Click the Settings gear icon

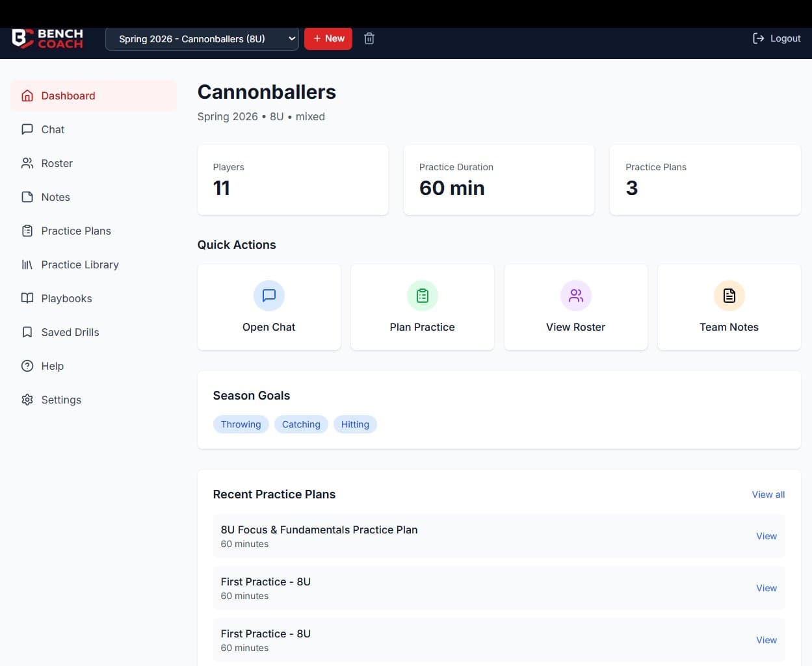point(27,400)
